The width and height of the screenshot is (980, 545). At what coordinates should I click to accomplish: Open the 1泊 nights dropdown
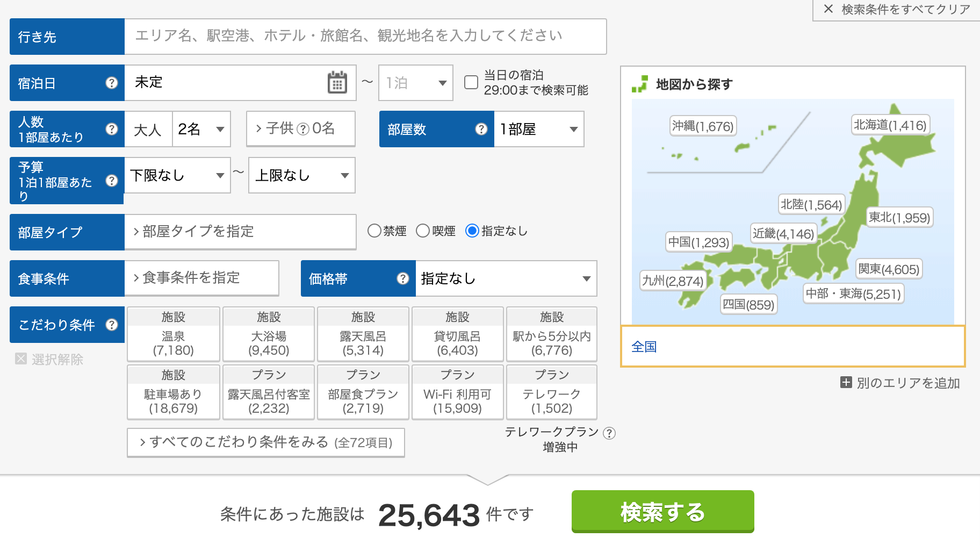click(415, 83)
